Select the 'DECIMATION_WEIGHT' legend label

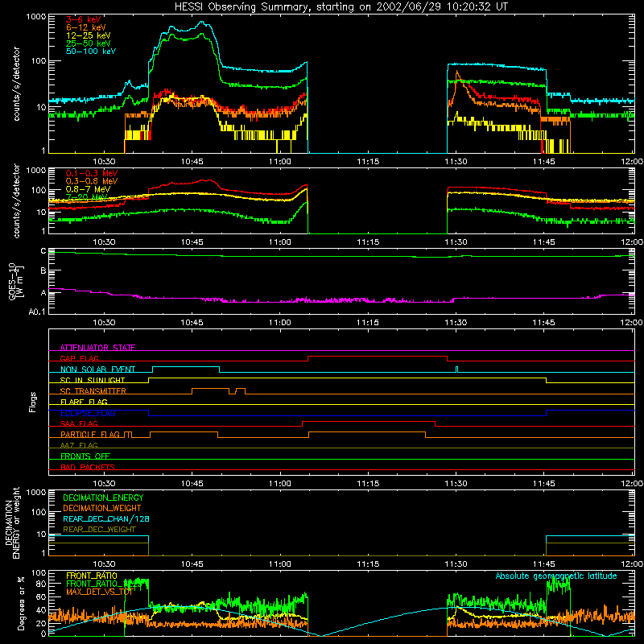pos(102,509)
